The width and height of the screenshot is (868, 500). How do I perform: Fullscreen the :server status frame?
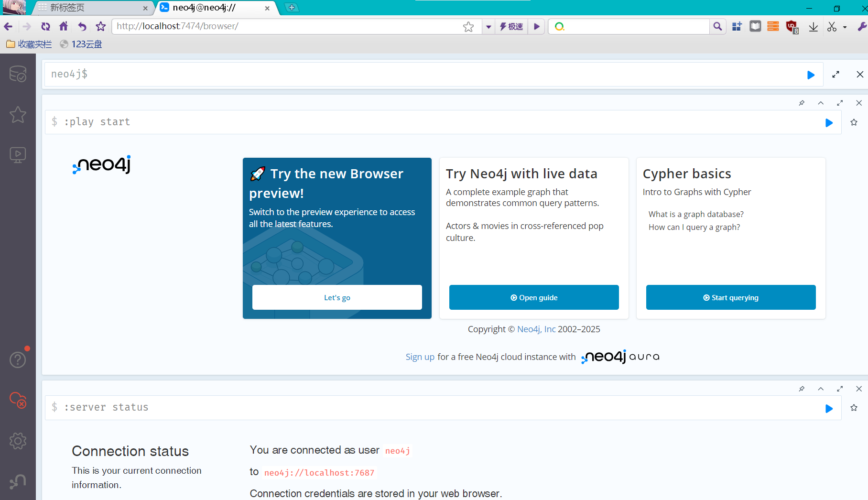pos(840,389)
